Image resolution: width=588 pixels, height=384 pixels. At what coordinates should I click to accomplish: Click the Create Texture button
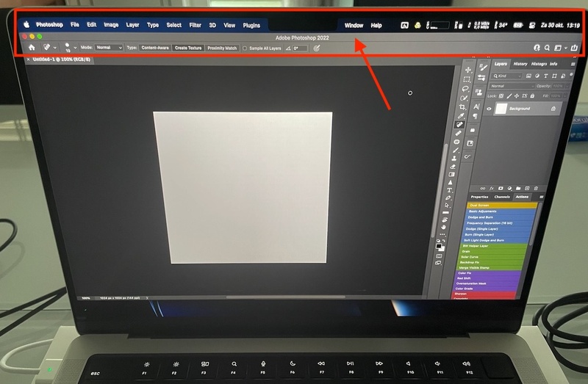pyautogui.click(x=188, y=48)
